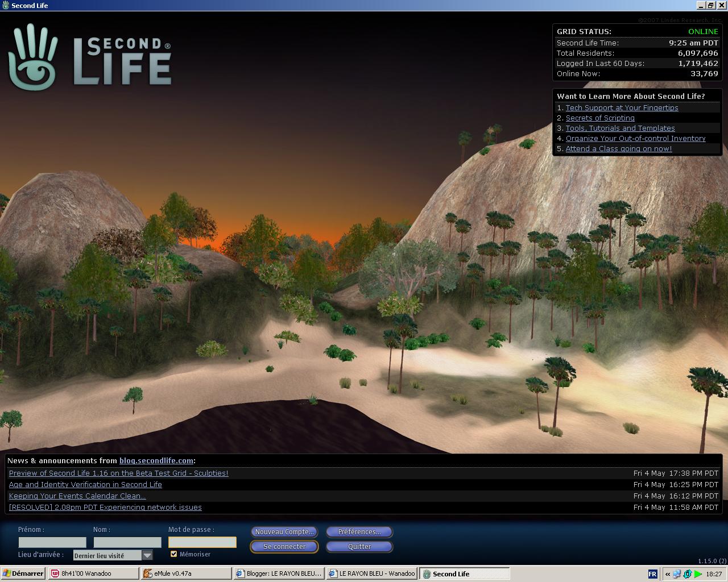Click the system clock showing 18:27
This screenshot has height=582, width=728.
pyautogui.click(x=714, y=574)
